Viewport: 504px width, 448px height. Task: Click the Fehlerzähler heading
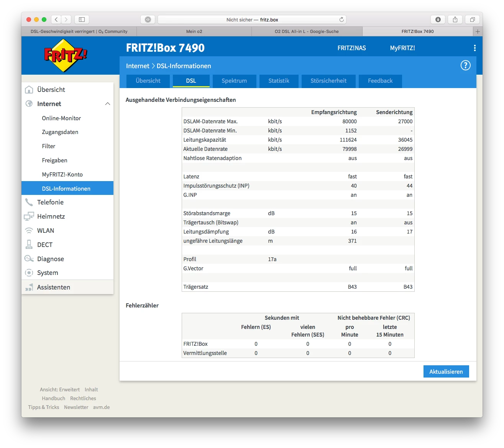[142, 306]
